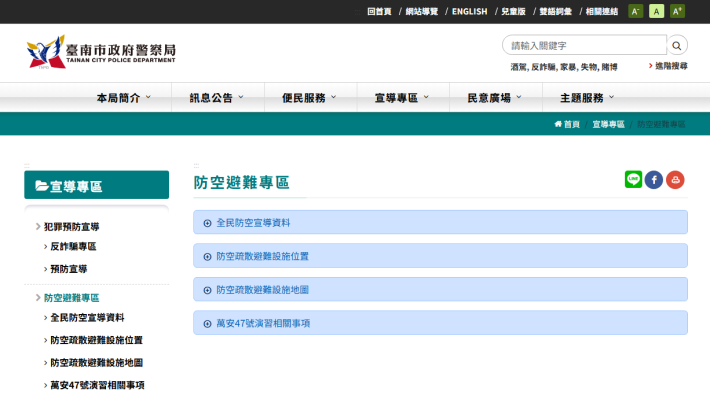710x399 pixels.
Task: Select 全民防空宣導資料 in sidebar
Action: tap(87, 317)
